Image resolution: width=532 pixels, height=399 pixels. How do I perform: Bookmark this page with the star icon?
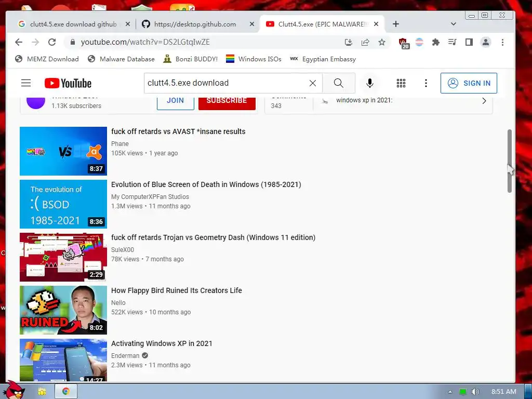pyautogui.click(x=382, y=42)
